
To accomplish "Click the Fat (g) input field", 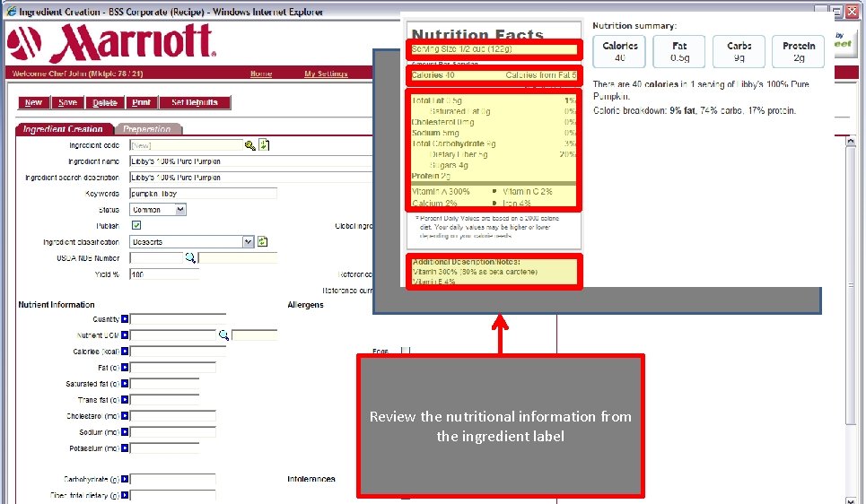I will [x=173, y=367].
